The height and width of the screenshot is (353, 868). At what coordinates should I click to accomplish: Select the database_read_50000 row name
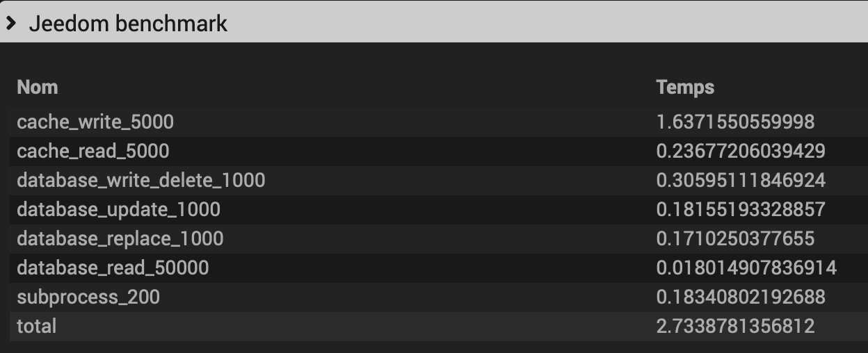(113, 268)
